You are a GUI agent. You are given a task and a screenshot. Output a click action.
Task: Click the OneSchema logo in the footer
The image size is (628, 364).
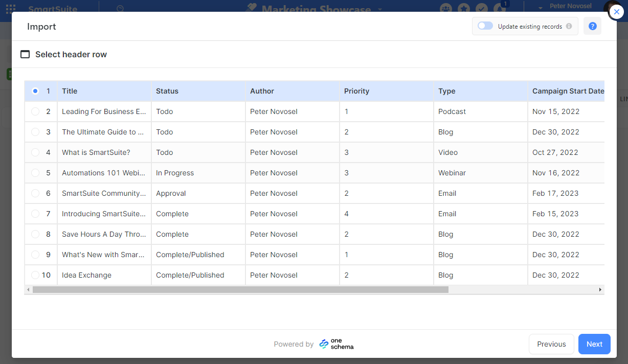[x=337, y=344]
